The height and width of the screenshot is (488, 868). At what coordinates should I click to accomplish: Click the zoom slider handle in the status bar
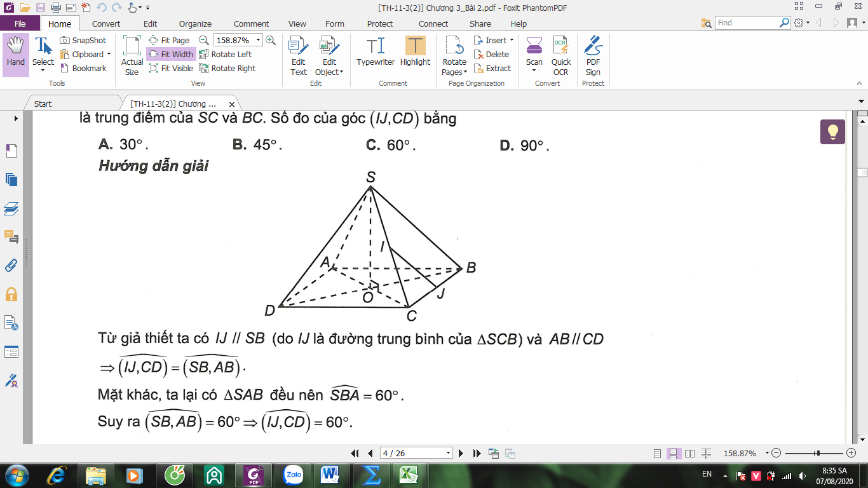coord(818,453)
